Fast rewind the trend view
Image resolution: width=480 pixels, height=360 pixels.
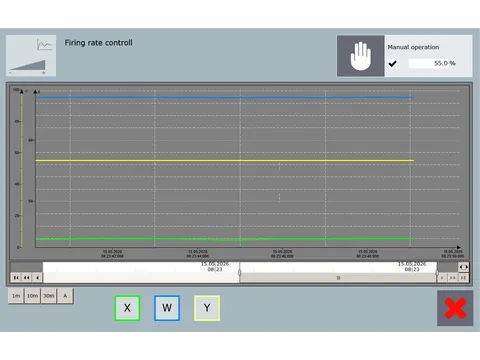tap(26, 278)
